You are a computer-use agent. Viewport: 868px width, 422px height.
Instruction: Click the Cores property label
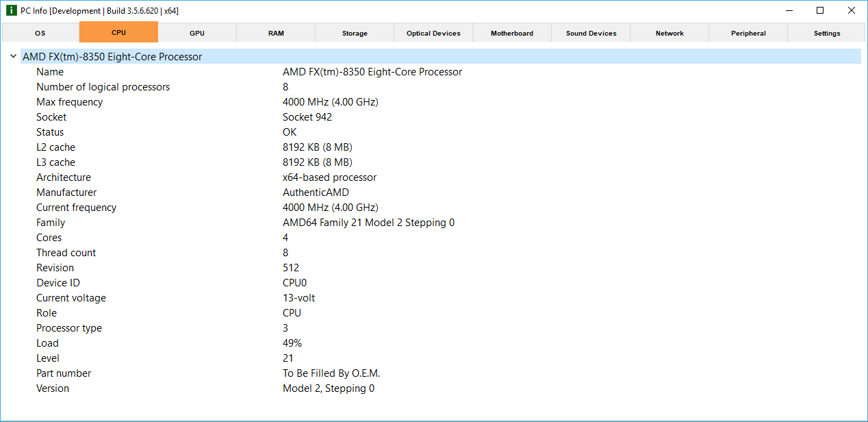(49, 238)
